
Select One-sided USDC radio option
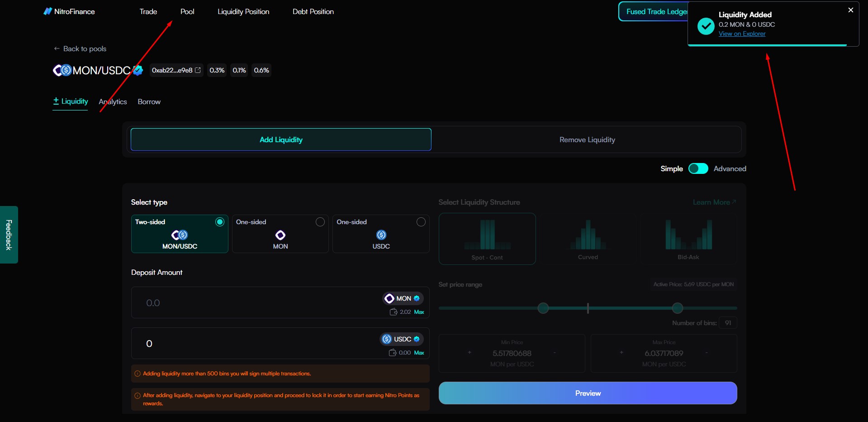(421, 222)
